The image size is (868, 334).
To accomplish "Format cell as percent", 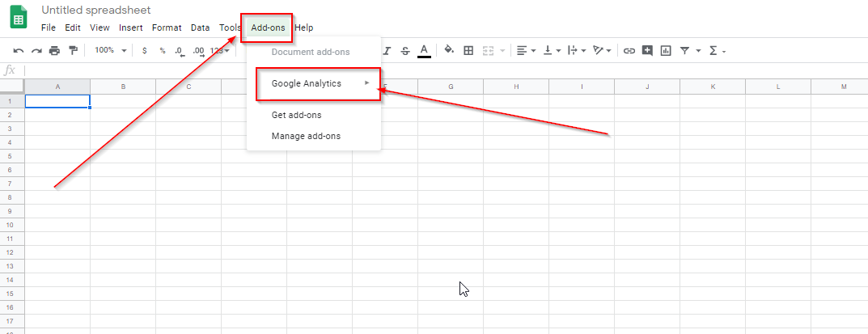I will click(163, 50).
